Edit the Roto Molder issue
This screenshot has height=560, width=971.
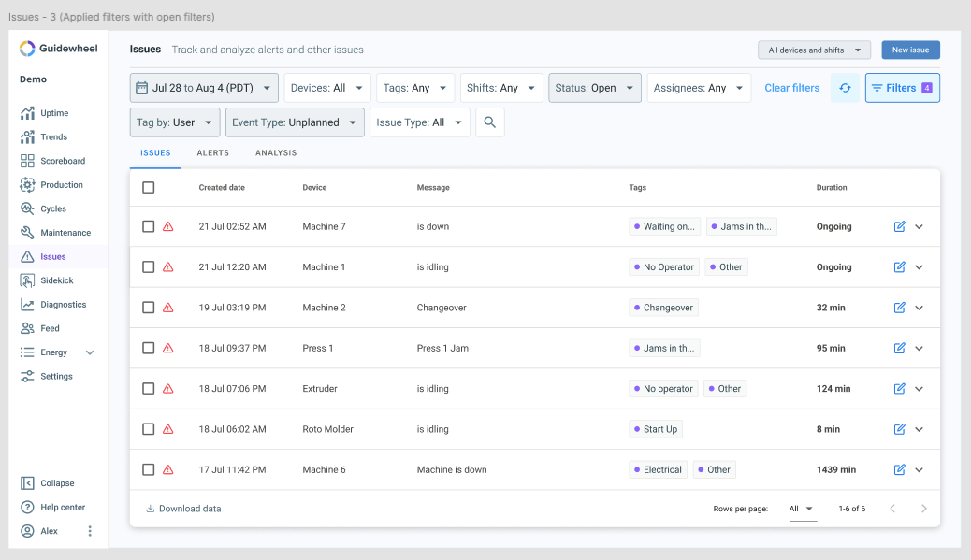[900, 429]
